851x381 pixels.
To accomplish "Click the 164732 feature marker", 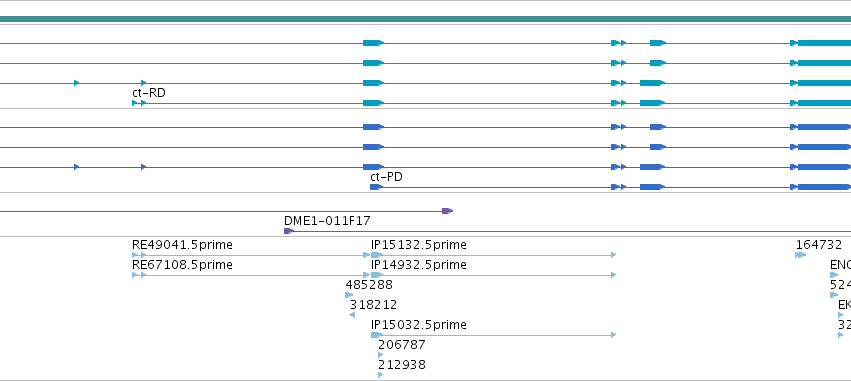I will pyautogui.click(x=801, y=255).
